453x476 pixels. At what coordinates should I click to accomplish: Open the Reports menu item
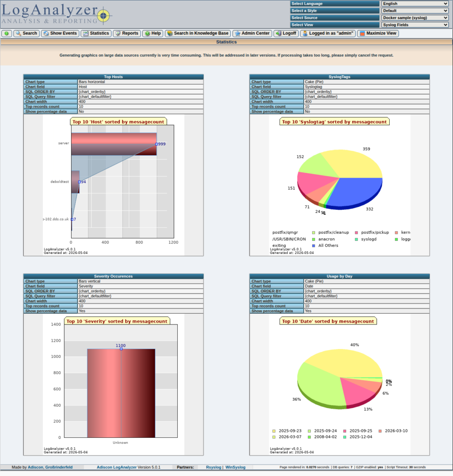127,33
